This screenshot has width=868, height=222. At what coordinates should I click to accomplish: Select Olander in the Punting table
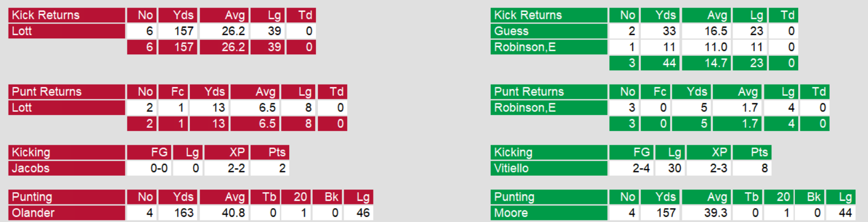67,213
